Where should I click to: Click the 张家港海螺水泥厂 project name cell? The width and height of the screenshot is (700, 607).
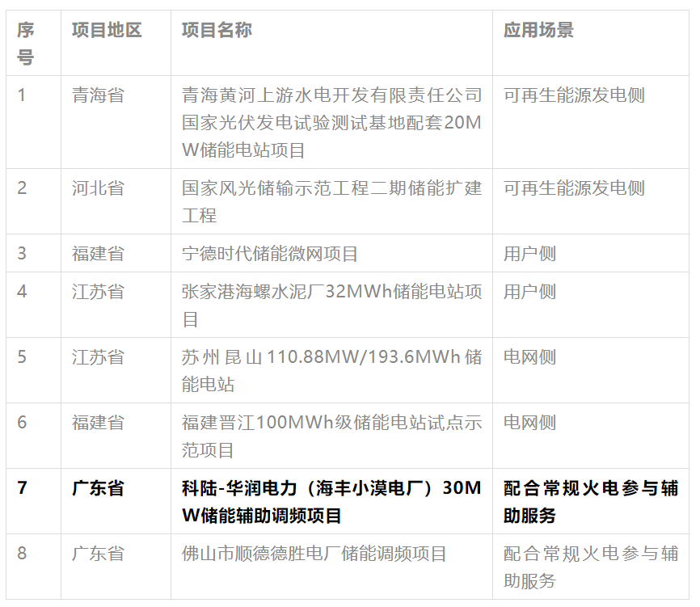tap(331, 305)
